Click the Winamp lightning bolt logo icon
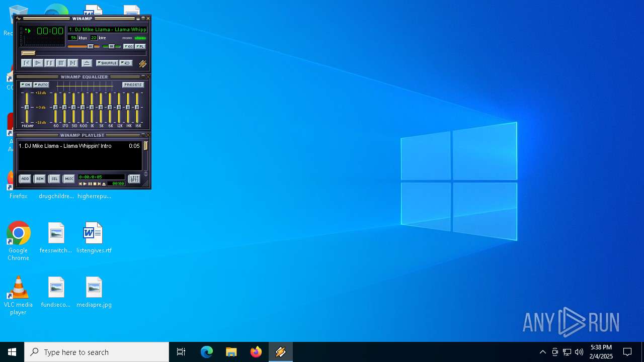Screen dimensions: 644x362 142,64
